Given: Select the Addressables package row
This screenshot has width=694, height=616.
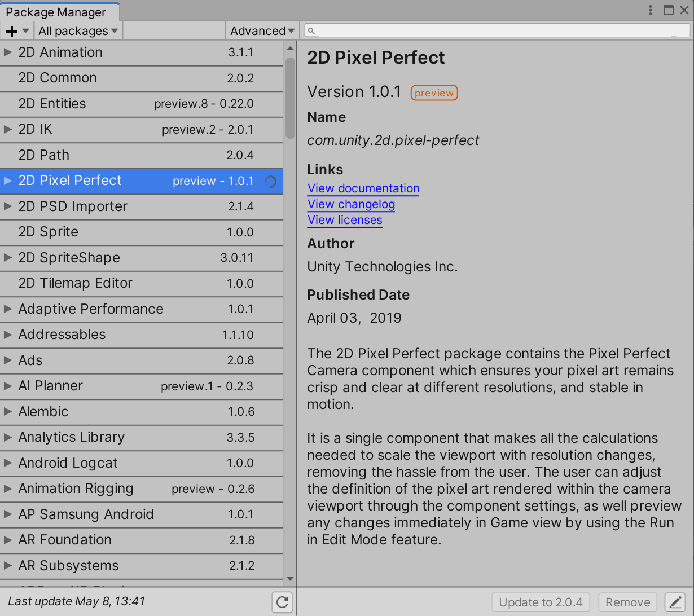Looking at the screenshot, I should tap(142, 335).
